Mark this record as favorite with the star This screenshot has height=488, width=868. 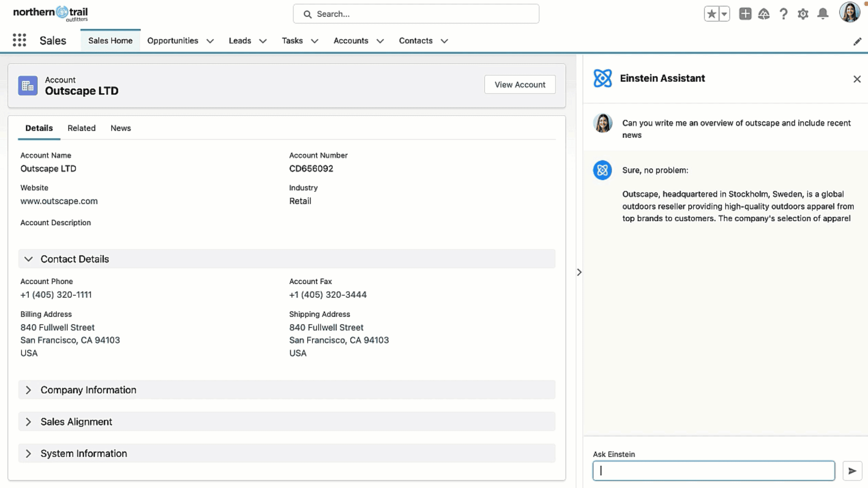tap(712, 14)
